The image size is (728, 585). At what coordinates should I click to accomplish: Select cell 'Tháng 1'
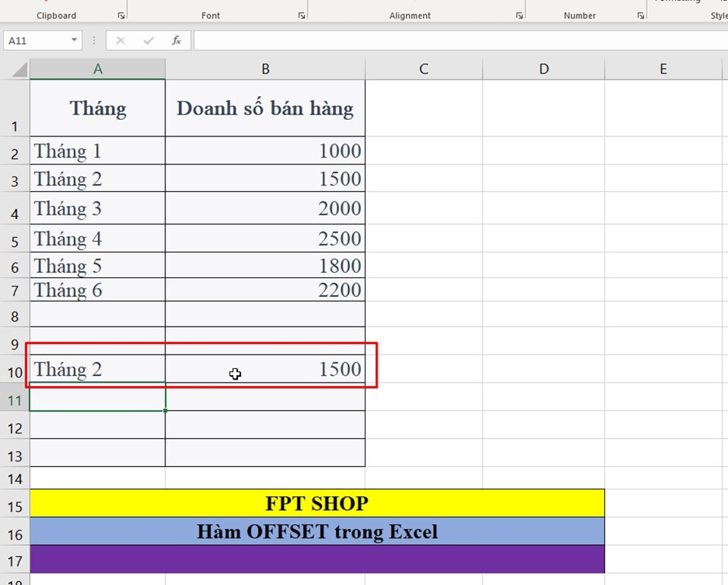98,150
